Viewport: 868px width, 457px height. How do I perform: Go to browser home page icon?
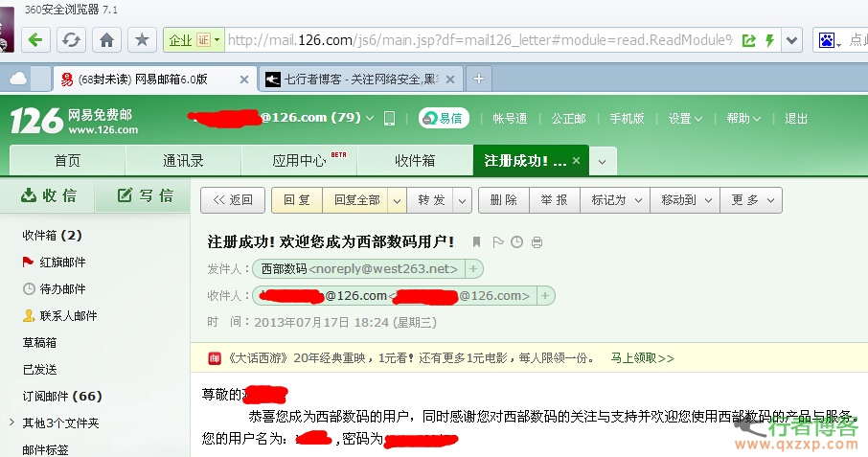107,40
